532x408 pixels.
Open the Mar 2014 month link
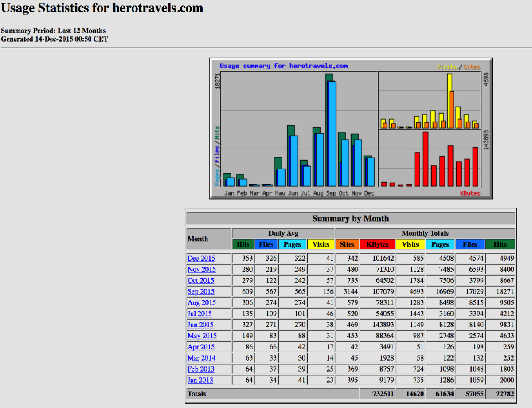pos(201,358)
